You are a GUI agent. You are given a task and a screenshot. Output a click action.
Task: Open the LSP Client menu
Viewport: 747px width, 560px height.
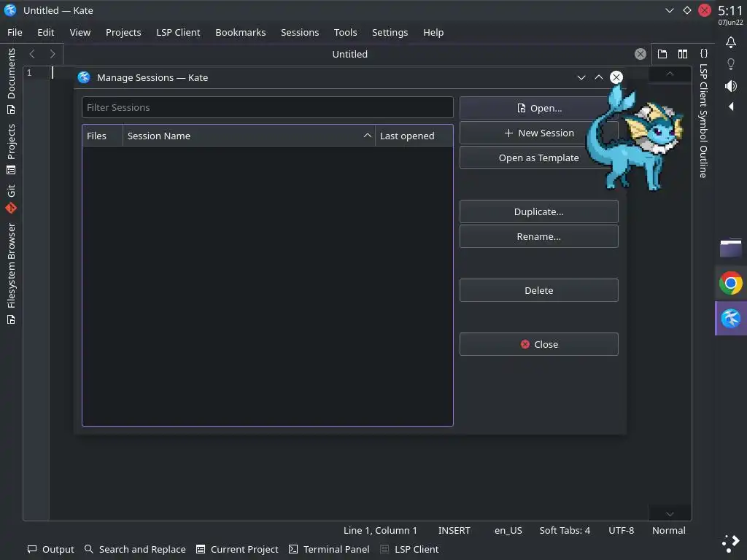pyautogui.click(x=178, y=32)
